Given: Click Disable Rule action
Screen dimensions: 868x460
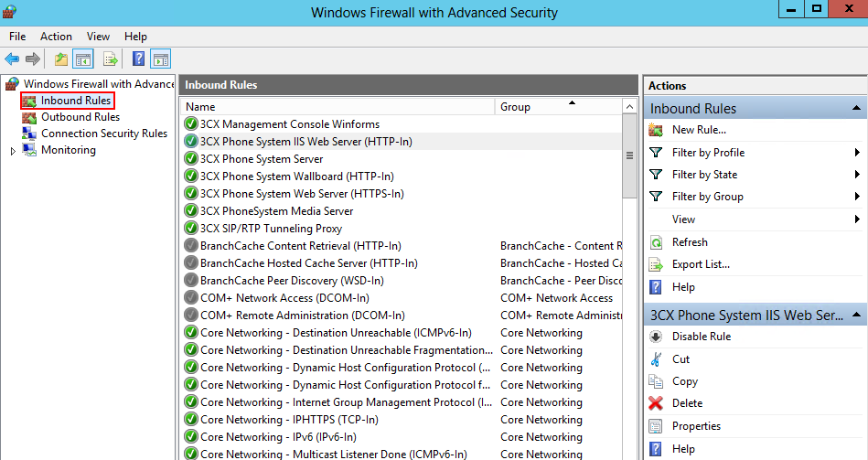Looking at the screenshot, I should [x=702, y=337].
